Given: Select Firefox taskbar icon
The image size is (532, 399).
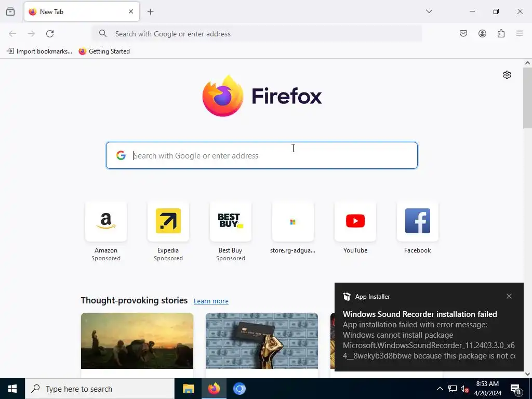Looking at the screenshot, I should pyautogui.click(x=214, y=389).
